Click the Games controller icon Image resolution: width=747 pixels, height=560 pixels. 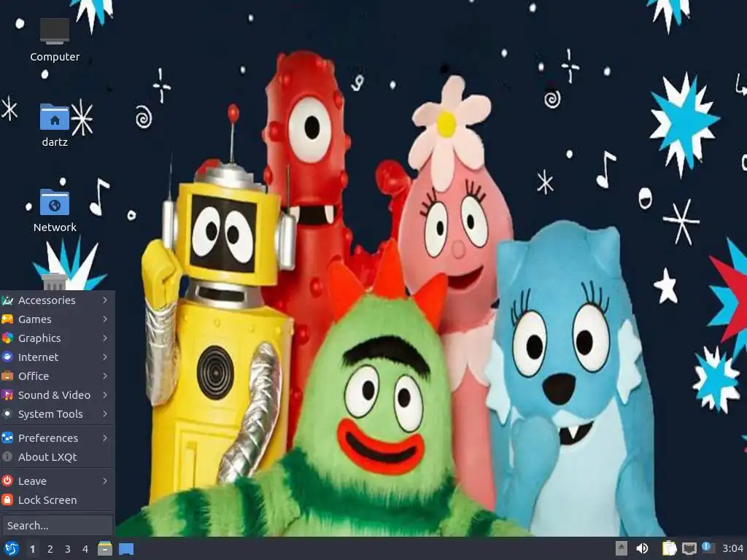tap(7, 319)
